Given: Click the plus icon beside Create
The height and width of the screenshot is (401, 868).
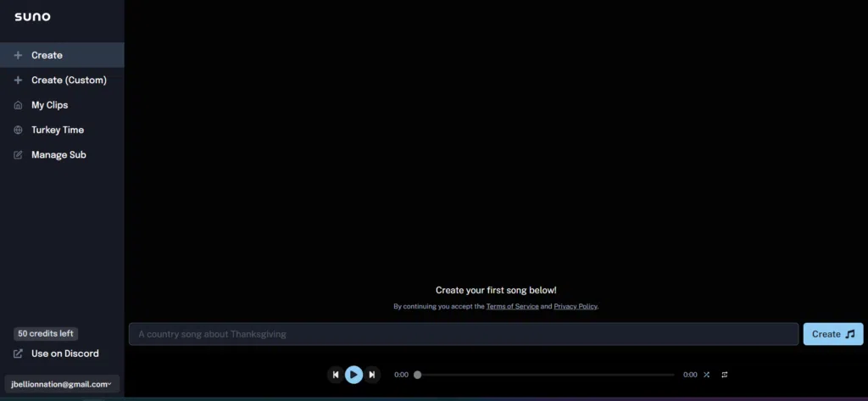Looking at the screenshot, I should (x=18, y=55).
